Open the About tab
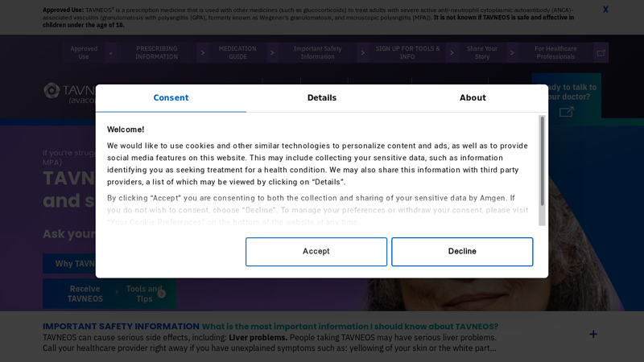The width and height of the screenshot is (644, 362). coord(473,98)
